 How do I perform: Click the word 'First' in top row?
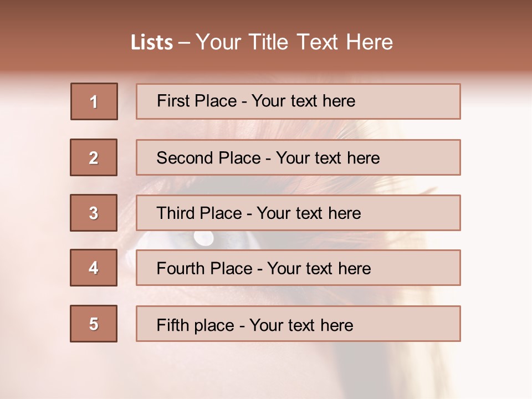pyautogui.click(x=173, y=101)
